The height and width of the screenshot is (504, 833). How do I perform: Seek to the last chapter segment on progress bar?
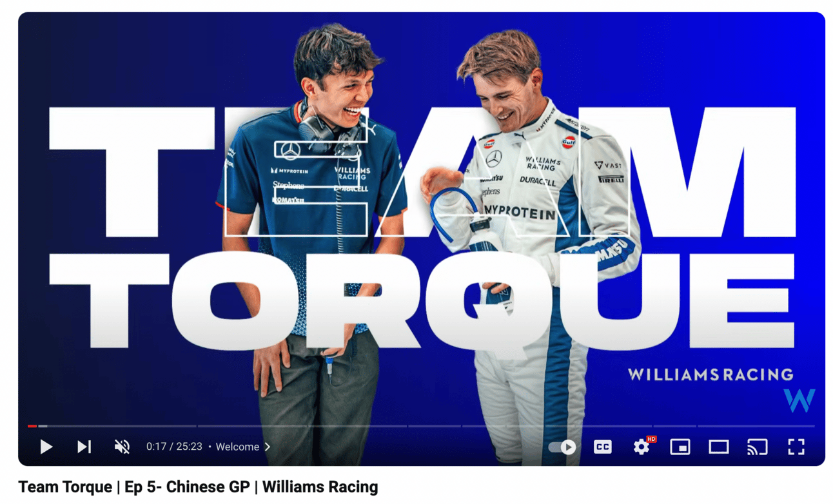[756, 426]
